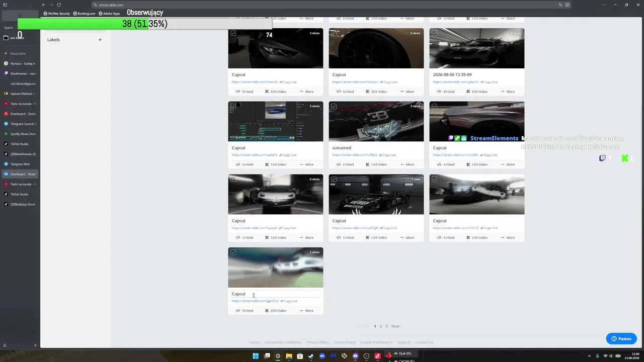
Task: Tick the checkbox on the n531v0 Capcut video
Action: (x=434, y=179)
